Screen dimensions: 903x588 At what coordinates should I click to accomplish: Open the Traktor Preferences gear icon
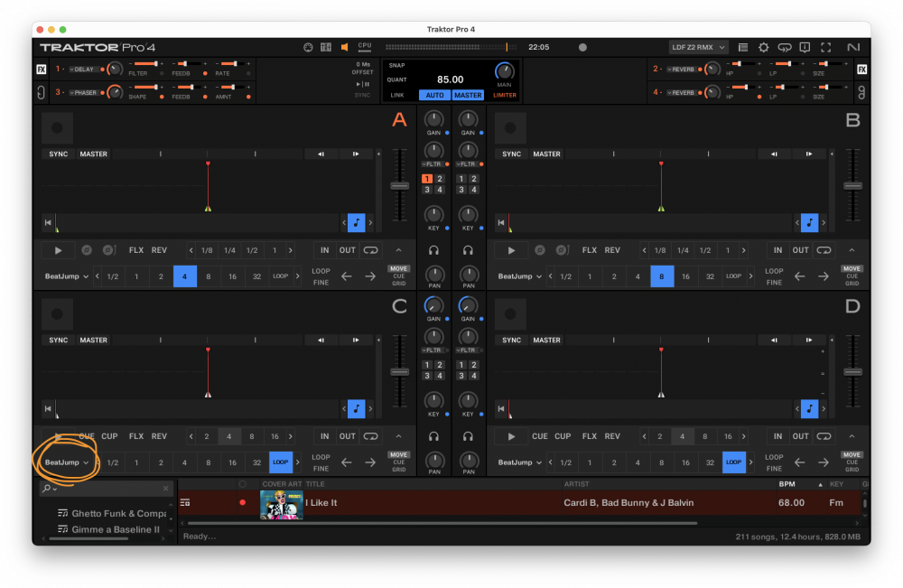[x=763, y=47]
